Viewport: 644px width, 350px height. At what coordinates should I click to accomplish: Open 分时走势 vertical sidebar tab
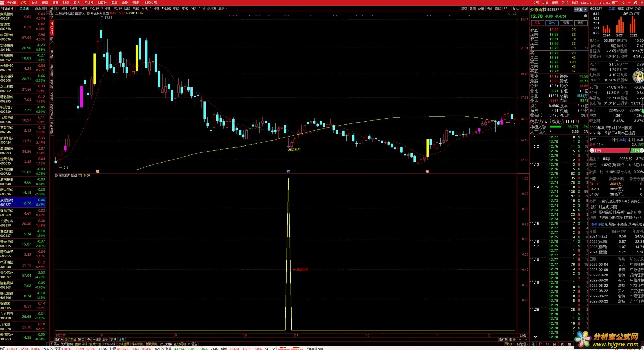(x=52, y=14)
